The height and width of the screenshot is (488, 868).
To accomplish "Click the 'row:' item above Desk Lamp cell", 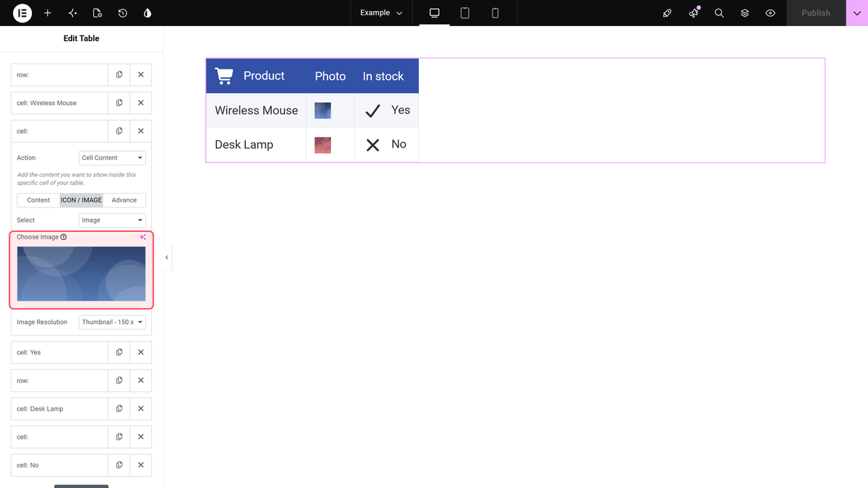I will (x=59, y=380).
